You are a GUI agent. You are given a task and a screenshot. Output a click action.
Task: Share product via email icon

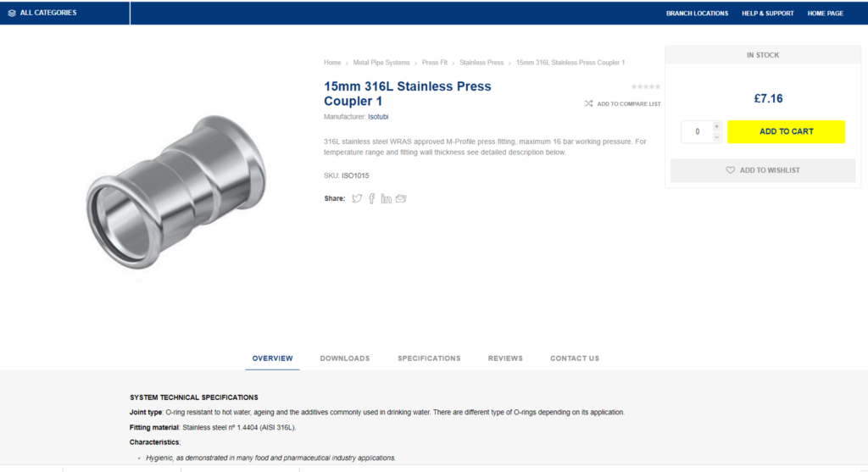coord(401,198)
